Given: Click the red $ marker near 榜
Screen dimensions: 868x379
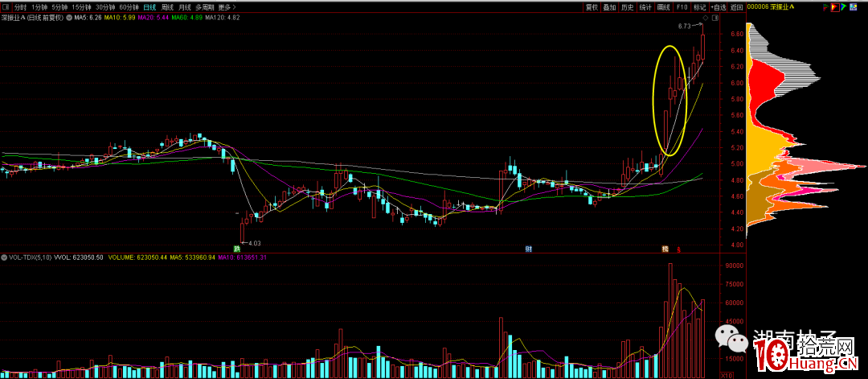Looking at the screenshot, I should [x=678, y=249].
